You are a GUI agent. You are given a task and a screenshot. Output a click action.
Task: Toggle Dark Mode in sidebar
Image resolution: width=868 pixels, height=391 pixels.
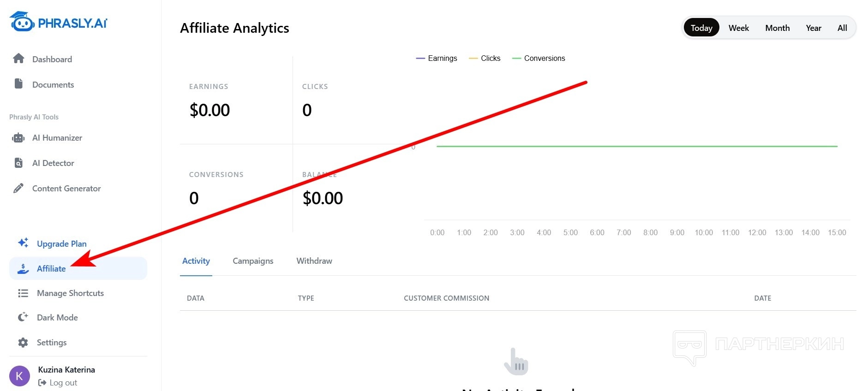pyautogui.click(x=57, y=318)
